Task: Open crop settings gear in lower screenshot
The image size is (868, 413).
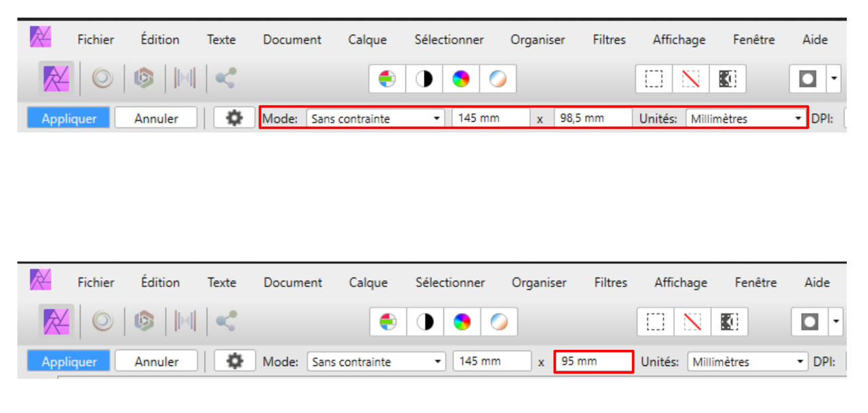Action: tap(235, 361)
